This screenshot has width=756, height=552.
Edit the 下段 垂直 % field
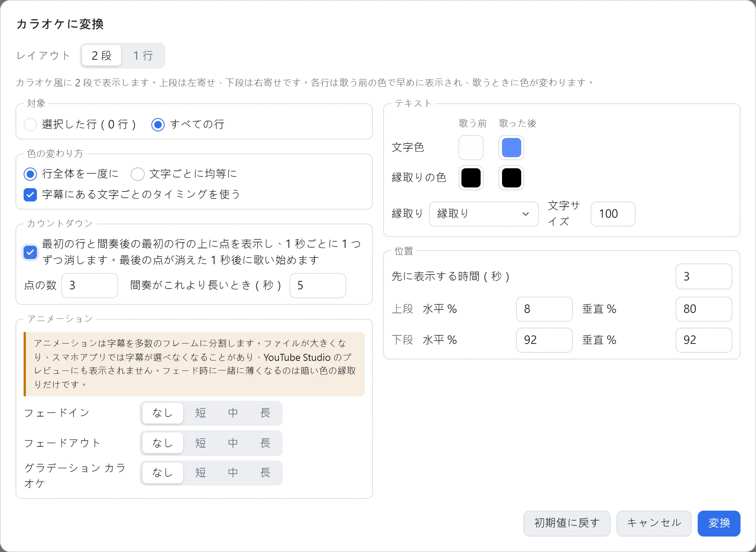pos(704,340)
